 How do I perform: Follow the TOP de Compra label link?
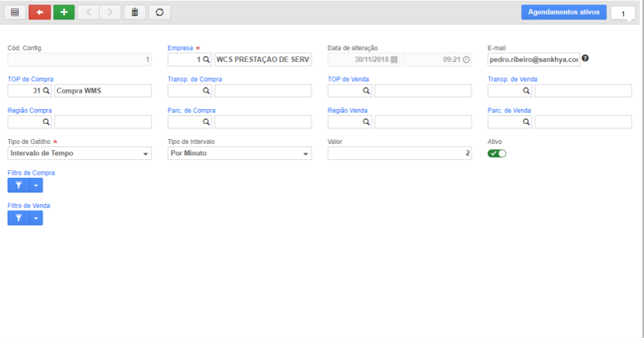pos(30,79)
